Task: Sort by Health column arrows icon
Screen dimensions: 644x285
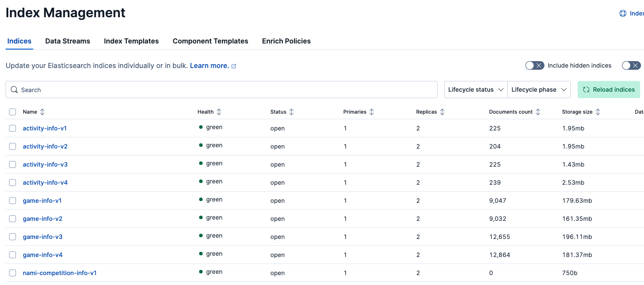Action: [x=219, y=112]
